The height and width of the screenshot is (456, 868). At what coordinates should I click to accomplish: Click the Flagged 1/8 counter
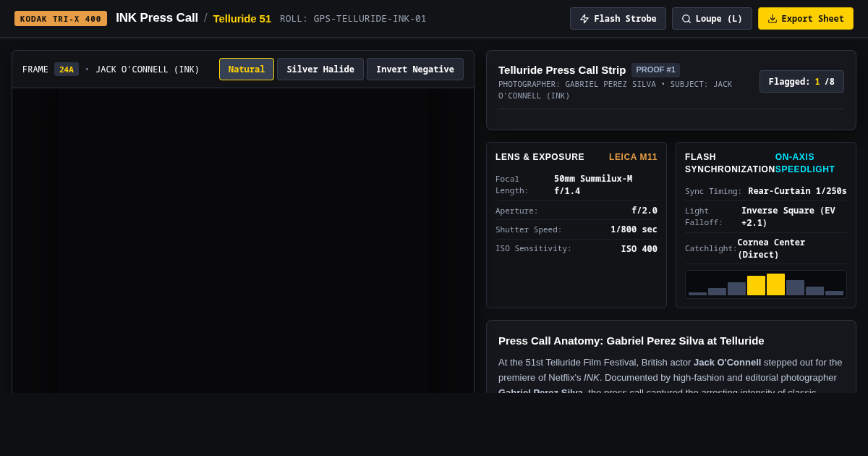(x=801, y=82)
